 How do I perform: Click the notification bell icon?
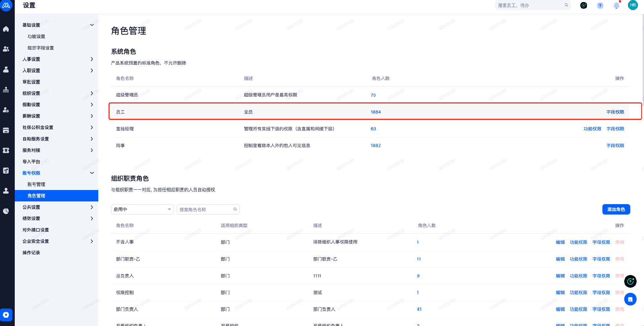click(x=616, y=5)
